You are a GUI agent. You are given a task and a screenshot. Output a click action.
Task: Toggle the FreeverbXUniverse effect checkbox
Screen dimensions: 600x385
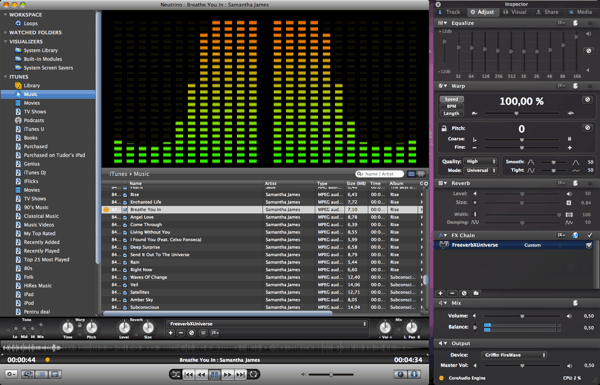point(589,245)
